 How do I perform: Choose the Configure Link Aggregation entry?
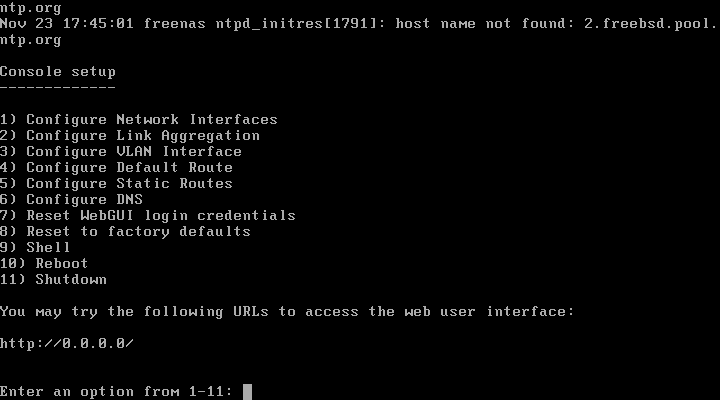click(x=130, y=136)
